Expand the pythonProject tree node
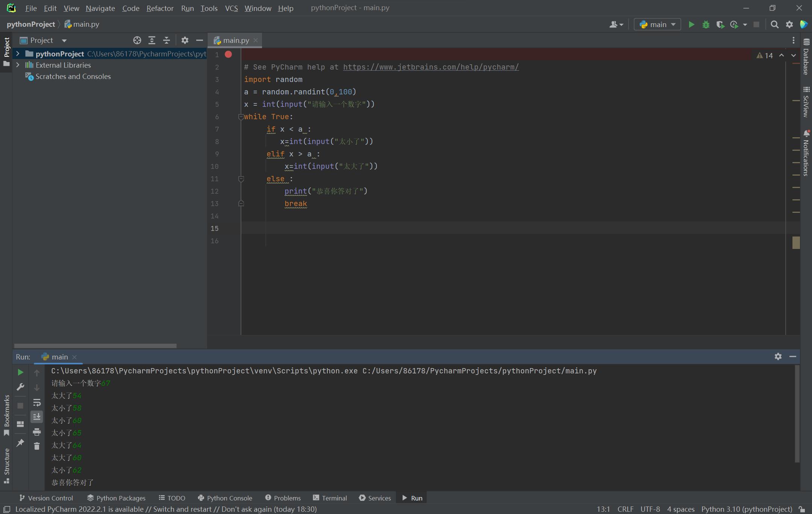The height and width of the screenshot is (514, 812). tap(18, 54)
